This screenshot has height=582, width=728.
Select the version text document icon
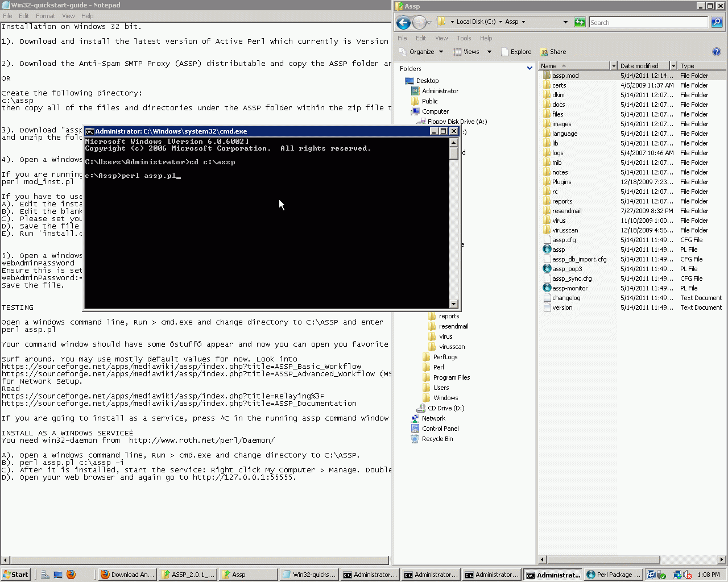(547, 307)
